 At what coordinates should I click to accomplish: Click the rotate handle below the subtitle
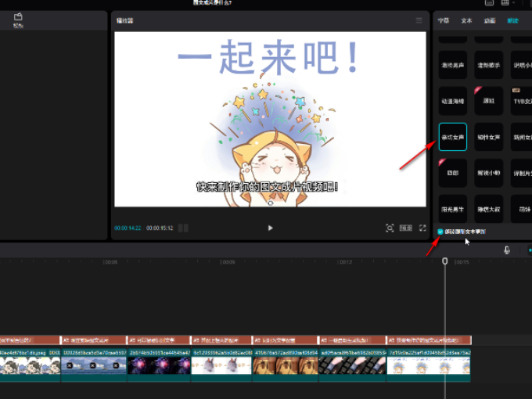tap(271, 203)
